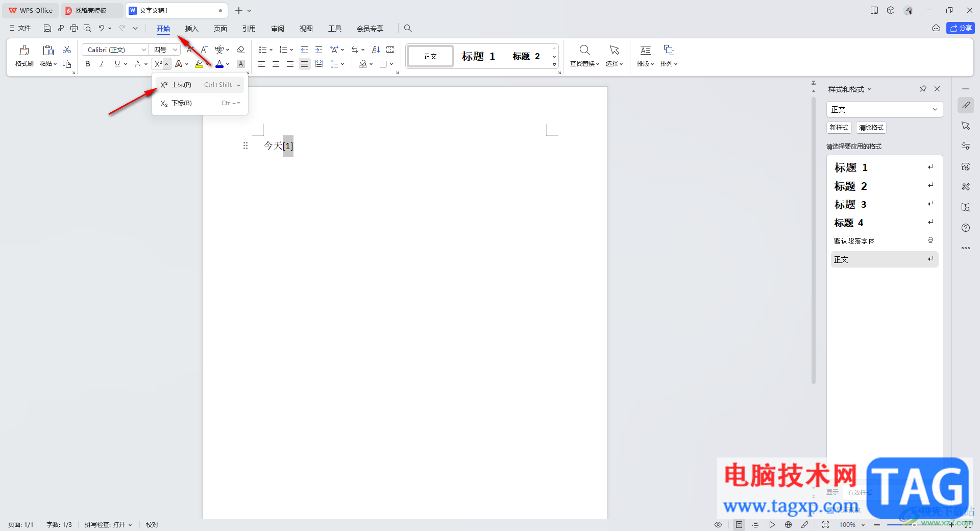
Task: Select Center paragraph alignment
Action: tap(276, 64)
